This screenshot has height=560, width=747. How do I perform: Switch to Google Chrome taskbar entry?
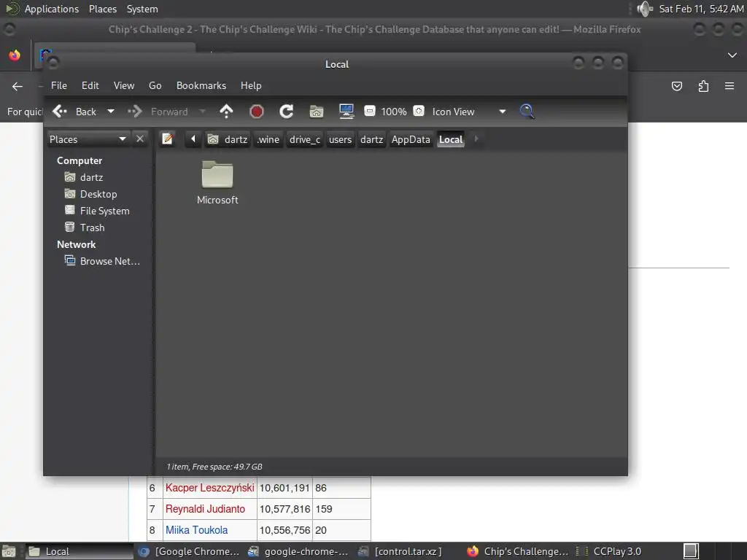click(189, 551)
